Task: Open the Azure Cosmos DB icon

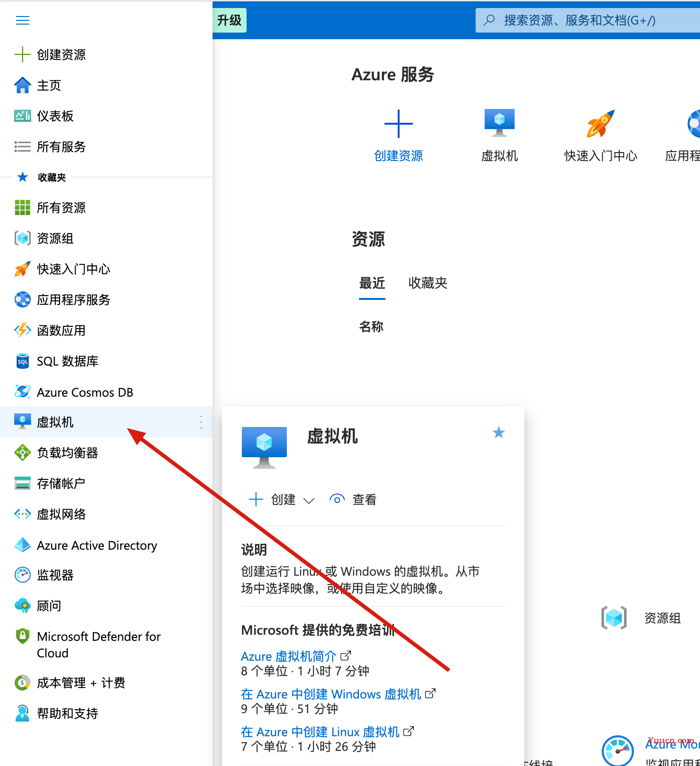Action: (22, 392)
